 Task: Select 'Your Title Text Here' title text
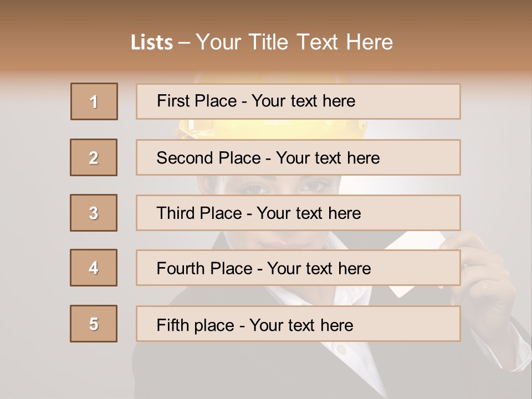tap(294, 42)
